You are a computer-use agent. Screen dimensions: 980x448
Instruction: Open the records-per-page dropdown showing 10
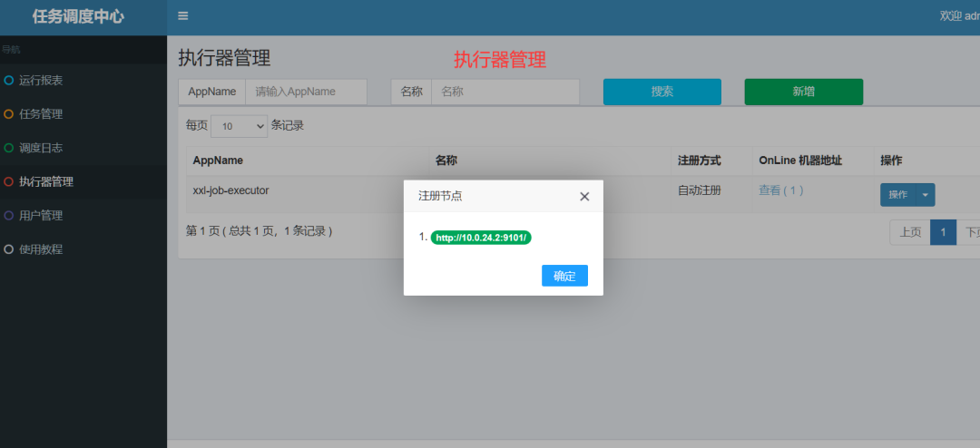[x=240, y=126]
